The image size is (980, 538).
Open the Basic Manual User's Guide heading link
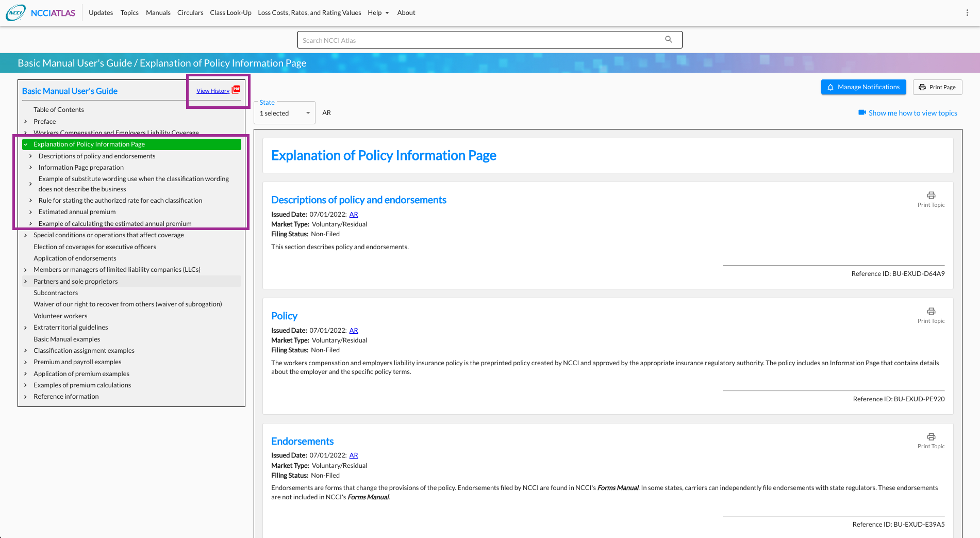70,91
